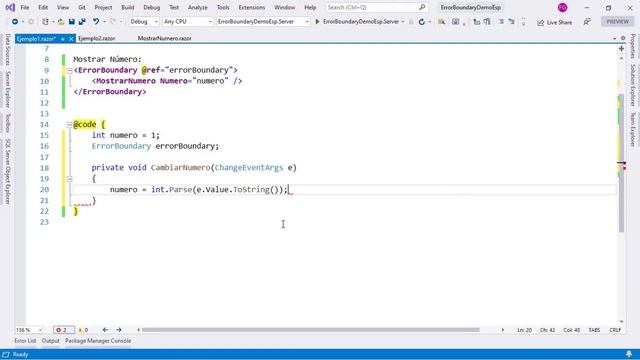This screenshot has height=360, width=640.
Task: Click the search magnifier icon in the search box
Action: pyautogui.click(x=422, y=7)
